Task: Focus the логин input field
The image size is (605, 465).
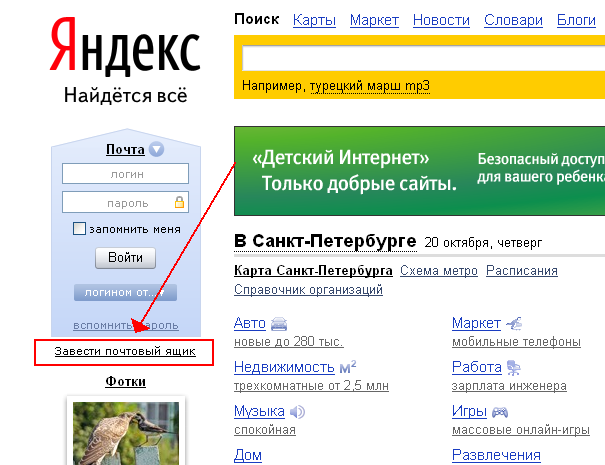Action: pyautogui.click(x=125, y=174)
